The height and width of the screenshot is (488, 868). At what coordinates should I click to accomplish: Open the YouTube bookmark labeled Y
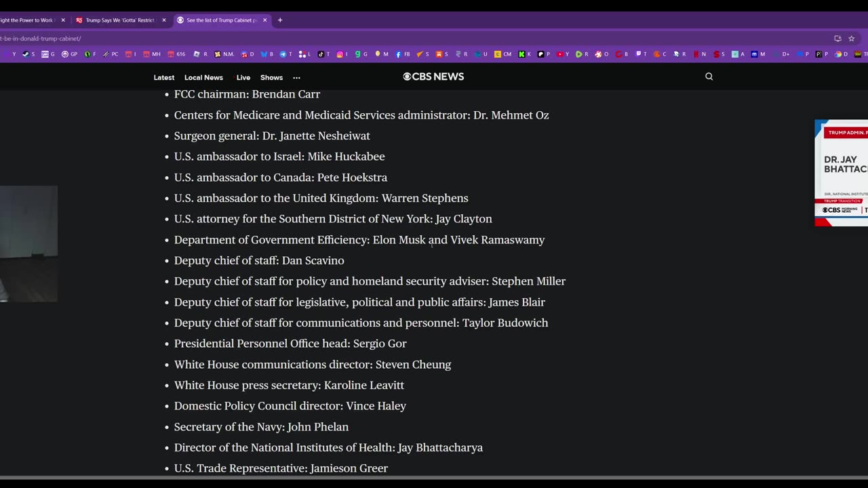pyautogui.click(x=563, y=54)
